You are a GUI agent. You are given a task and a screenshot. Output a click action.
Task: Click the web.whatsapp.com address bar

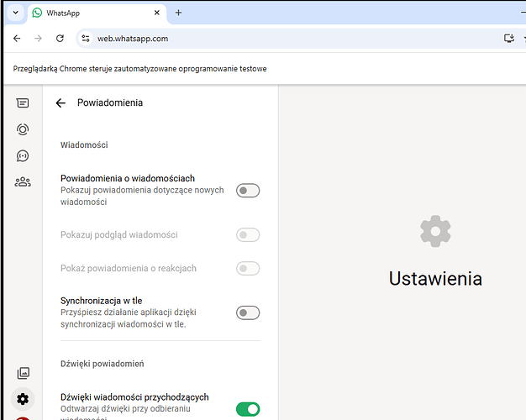coord(252,39)
